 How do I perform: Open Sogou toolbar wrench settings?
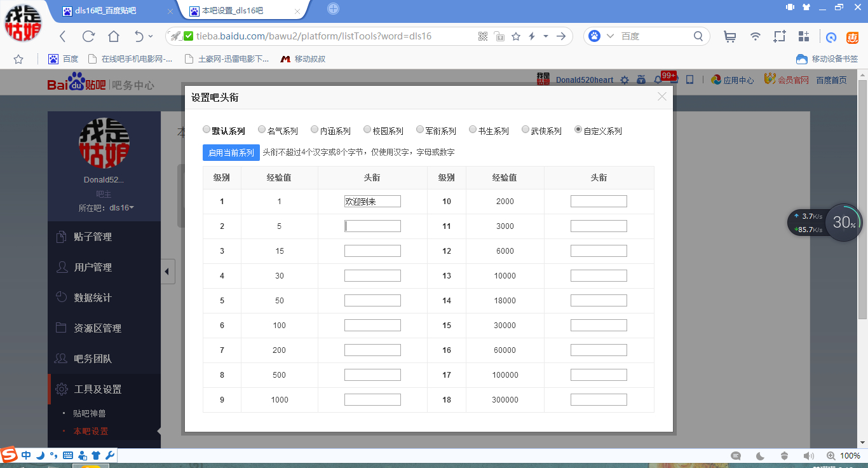[109, 455]
